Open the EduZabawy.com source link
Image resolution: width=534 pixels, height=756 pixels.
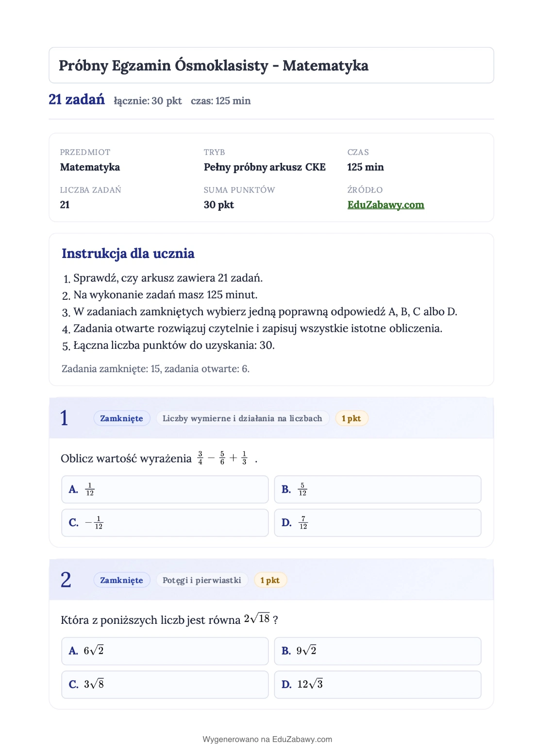click(x=385, y=205)
